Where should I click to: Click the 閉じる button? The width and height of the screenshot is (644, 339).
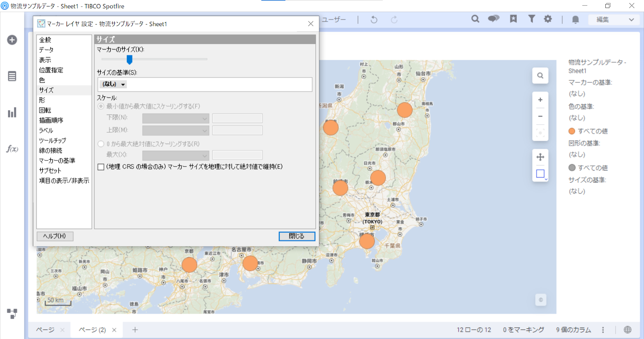click(x=297, y=236)
